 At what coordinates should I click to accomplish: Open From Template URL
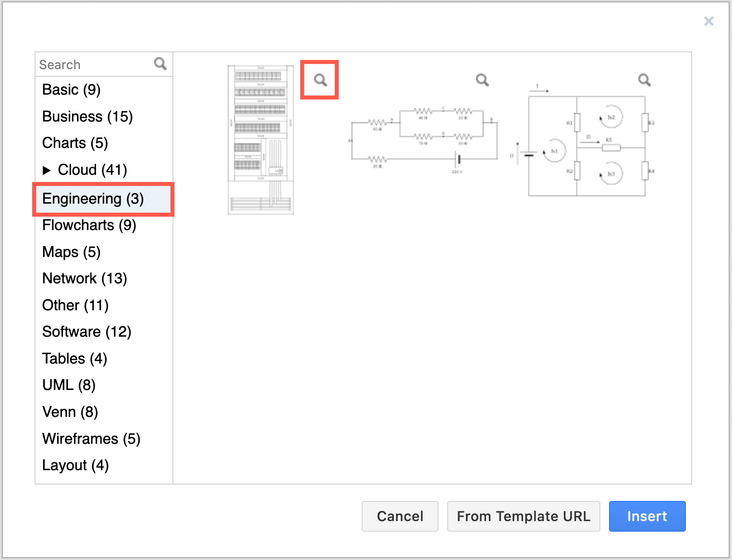point(524,516)
